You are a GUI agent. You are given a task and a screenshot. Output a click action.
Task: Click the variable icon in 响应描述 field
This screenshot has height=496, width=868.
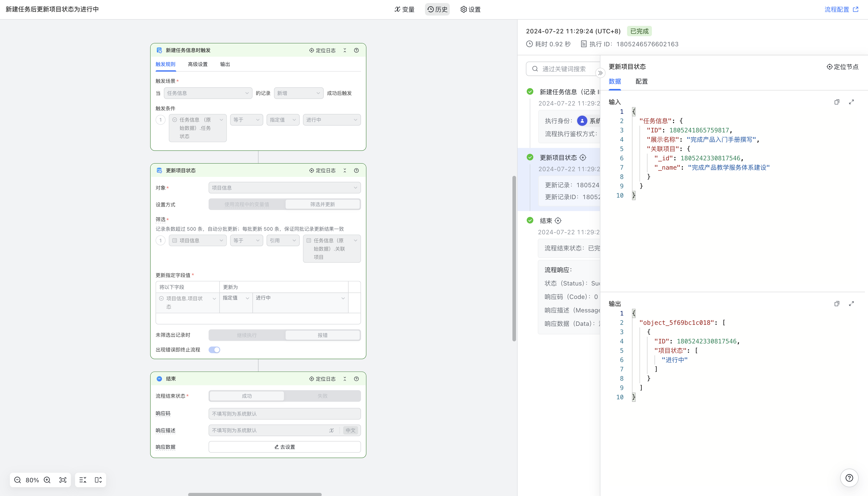pos(331,430)
